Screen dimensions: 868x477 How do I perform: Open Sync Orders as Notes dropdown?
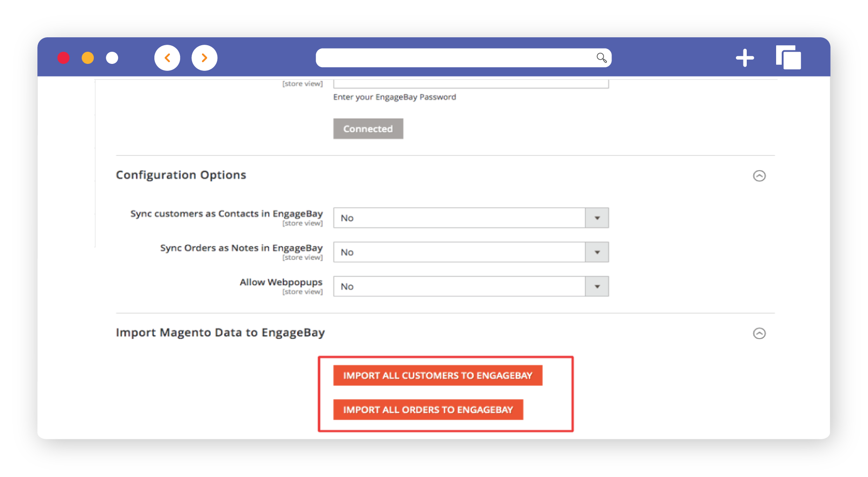471,252
